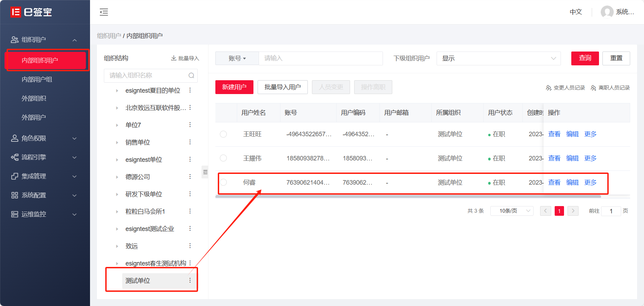
Task: Select the radio button for 王耀伟
Action: [223, 158]
